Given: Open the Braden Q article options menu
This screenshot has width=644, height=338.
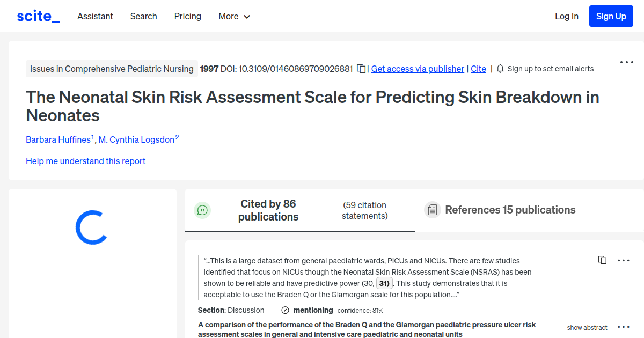Looking at the screenshot, I should (623, 326).
